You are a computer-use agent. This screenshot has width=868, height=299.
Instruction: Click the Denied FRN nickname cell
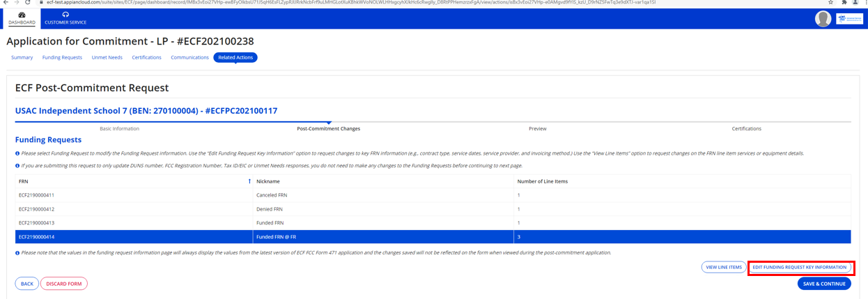pos(383,209)
